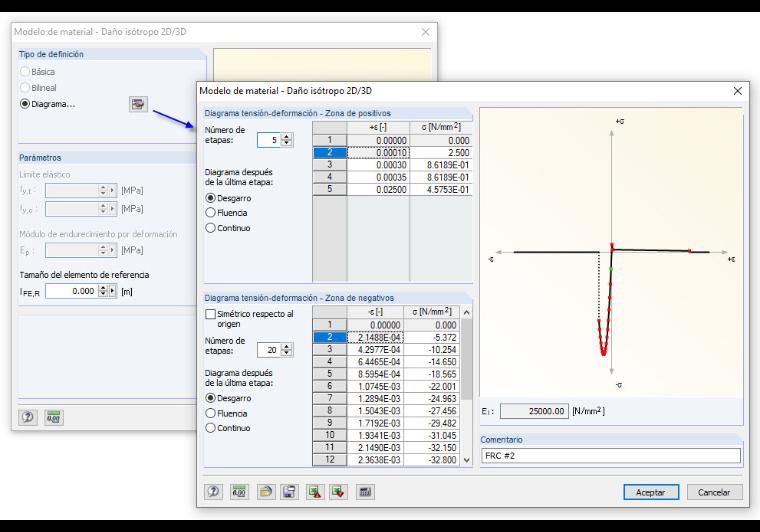Adjust stepper of reference element size field
Viewport: 760px width, 532px height.
point(103,291)
